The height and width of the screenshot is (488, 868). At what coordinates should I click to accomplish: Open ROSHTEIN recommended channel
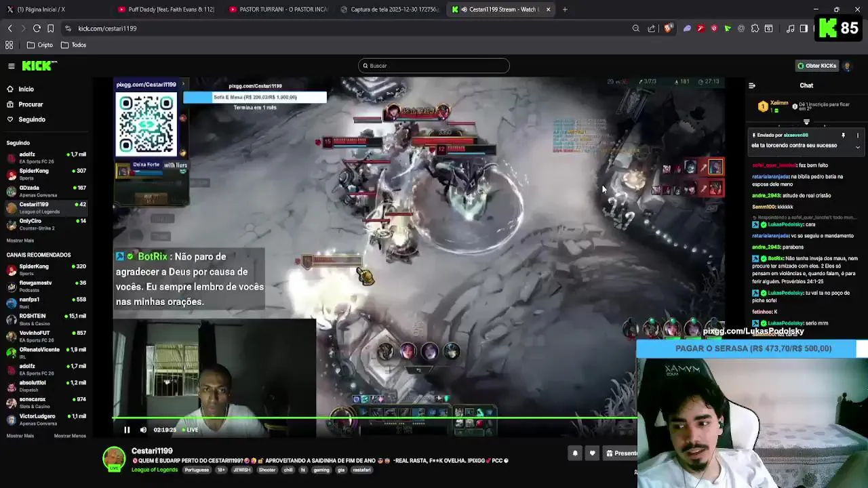coord(46,319)
